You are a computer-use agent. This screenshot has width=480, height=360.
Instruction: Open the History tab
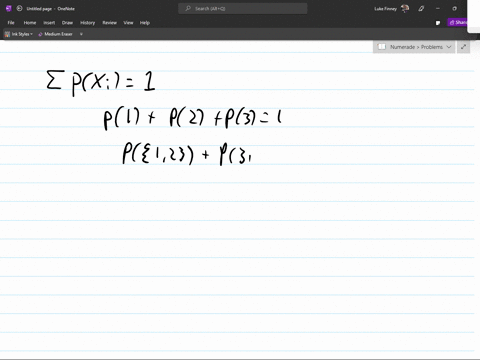click(88, 23)
